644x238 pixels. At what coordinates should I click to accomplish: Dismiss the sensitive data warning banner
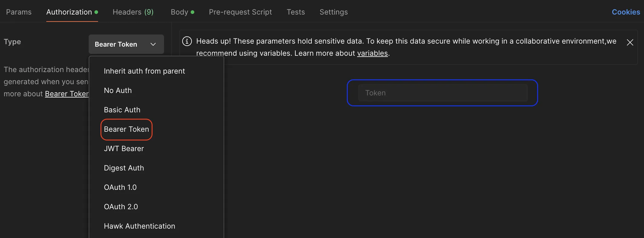pos(630,42)
